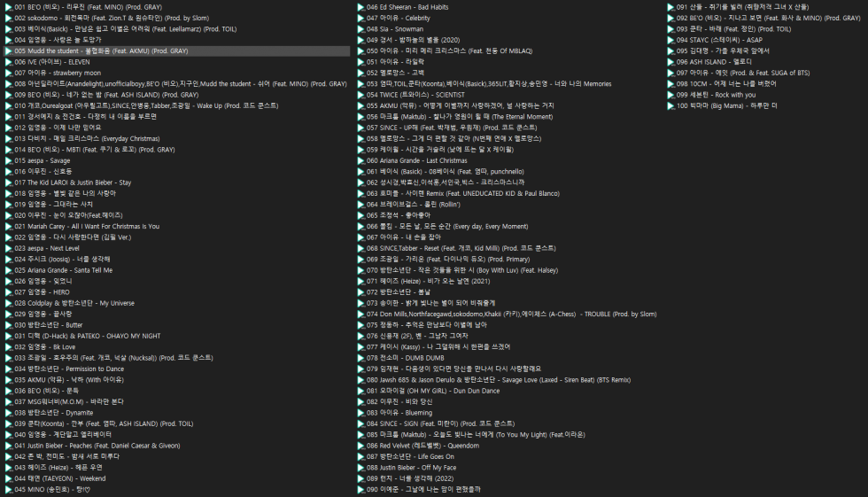Play icon for track 038 Dynamite

coord(8,413)
